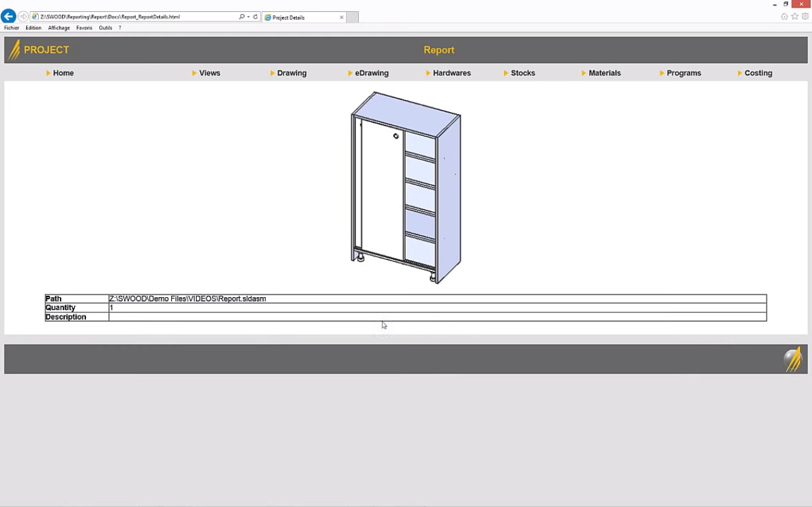Open the browser Home page icon

[x=784, y=17]
